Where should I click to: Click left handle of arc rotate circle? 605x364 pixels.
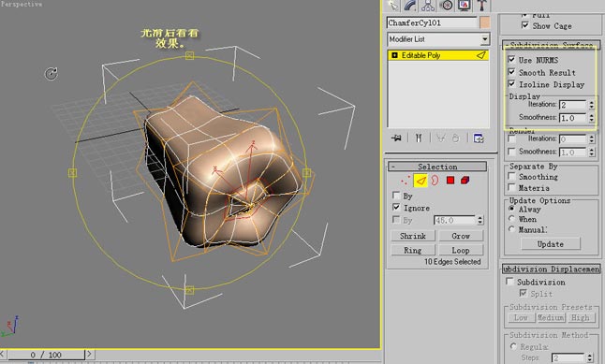point(72,173)
